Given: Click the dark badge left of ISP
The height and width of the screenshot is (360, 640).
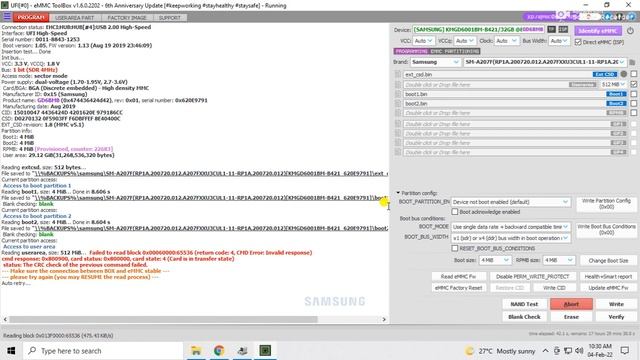Looking at the screenshot, I should (551, 30).
